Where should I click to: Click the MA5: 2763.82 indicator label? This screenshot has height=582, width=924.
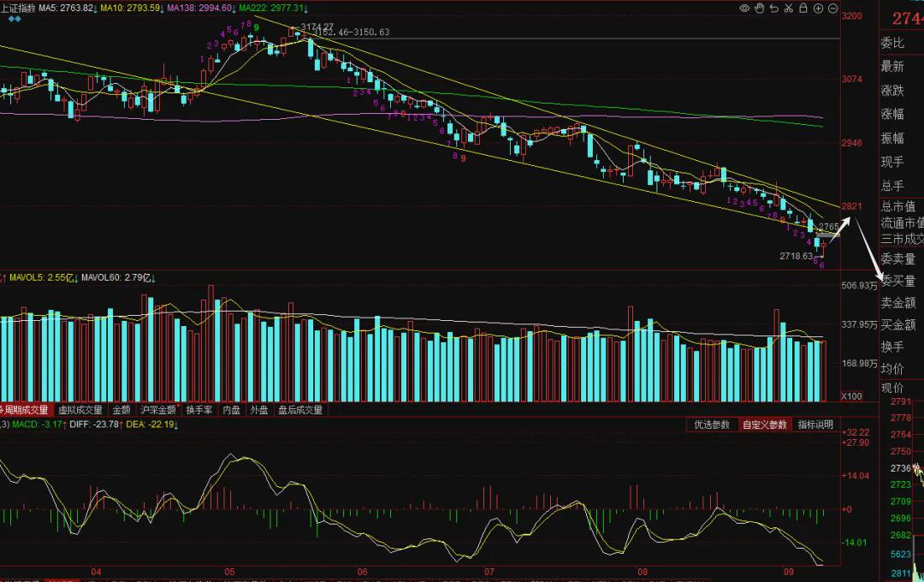click(68, 9)
